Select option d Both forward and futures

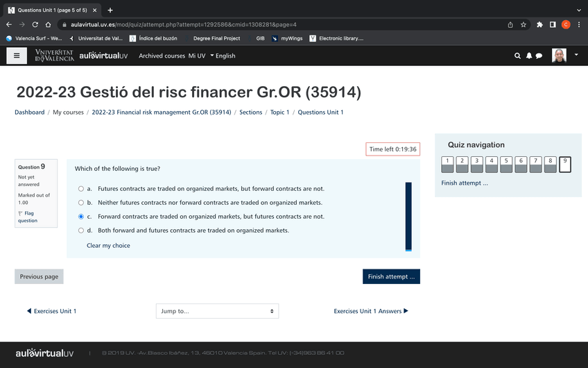point(81,231)
